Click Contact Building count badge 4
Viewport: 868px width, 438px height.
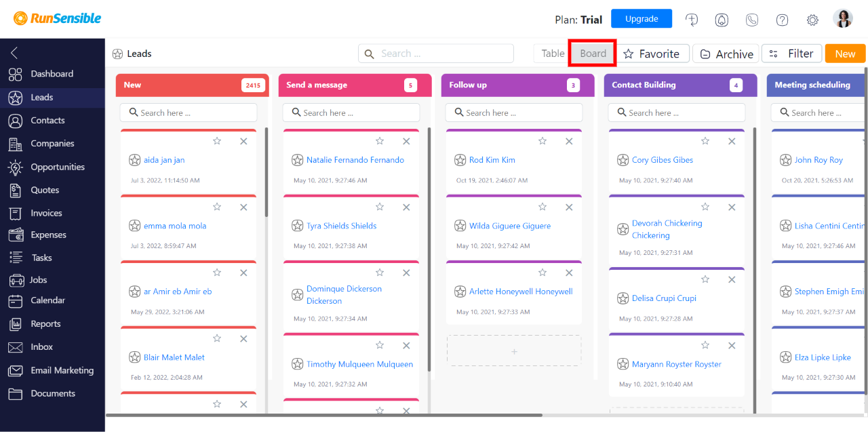point(736,85)
